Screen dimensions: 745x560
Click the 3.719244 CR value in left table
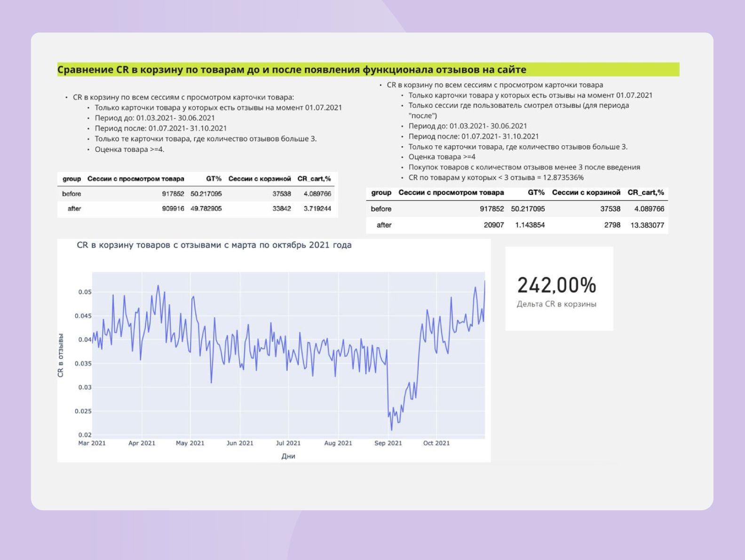(317, 209)
